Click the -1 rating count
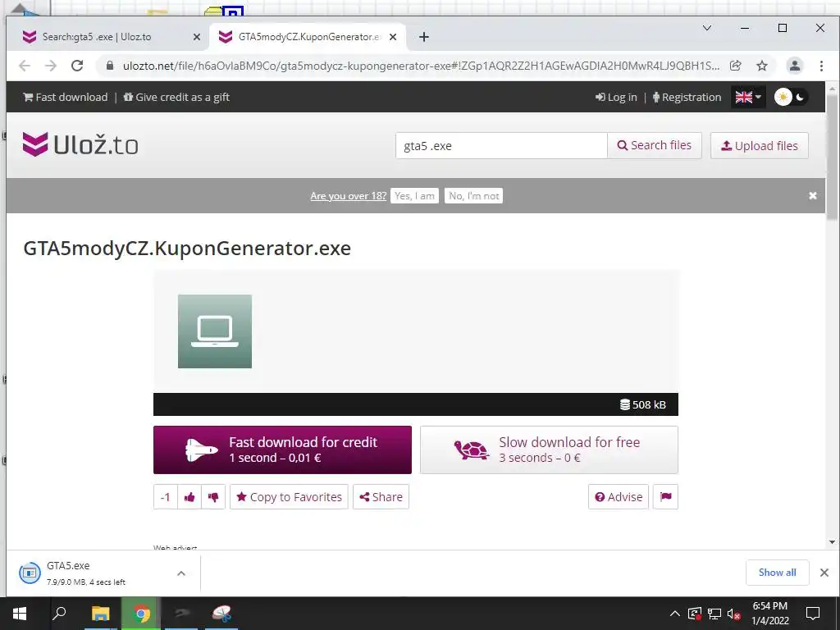The height and width of the screenshot is (630, 840). (x=166, y=497)
